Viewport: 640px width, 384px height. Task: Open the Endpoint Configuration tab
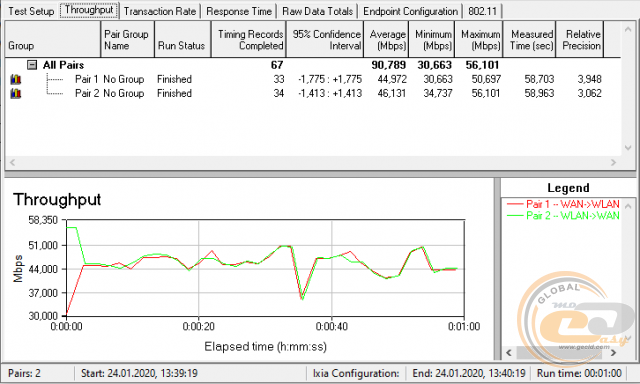pyautogui.click(x=410, y=11)
